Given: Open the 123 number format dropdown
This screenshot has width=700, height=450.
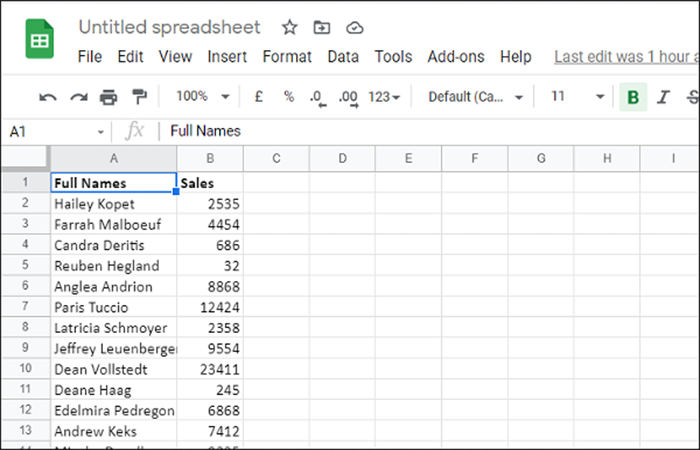Looking at the screenshot, I should pyautogui.click(x=384, y=97).
